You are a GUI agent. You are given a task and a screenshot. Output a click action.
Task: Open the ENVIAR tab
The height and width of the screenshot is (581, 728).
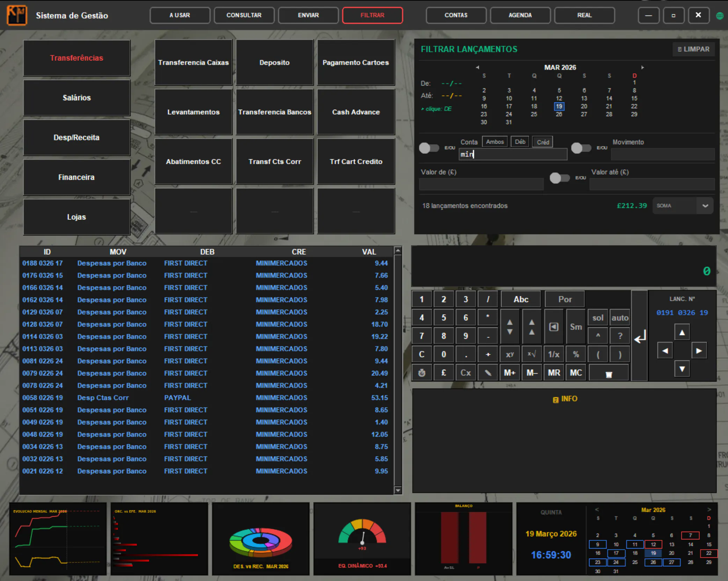click(308, 15)
